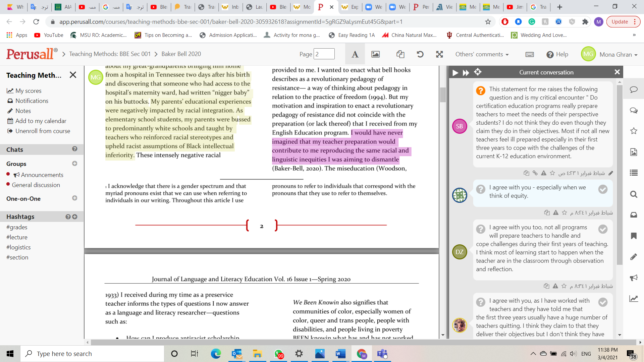Image resolution: width=644 pixels, height=362 pixels.
Task: Open notes pencil icon in right sidebar
Action: [634, 257]
